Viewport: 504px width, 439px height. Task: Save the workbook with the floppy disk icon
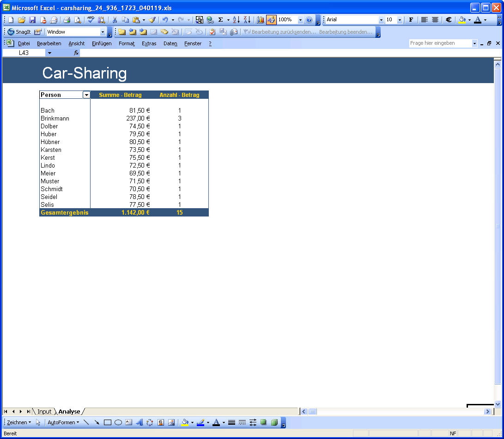[32, 20]
